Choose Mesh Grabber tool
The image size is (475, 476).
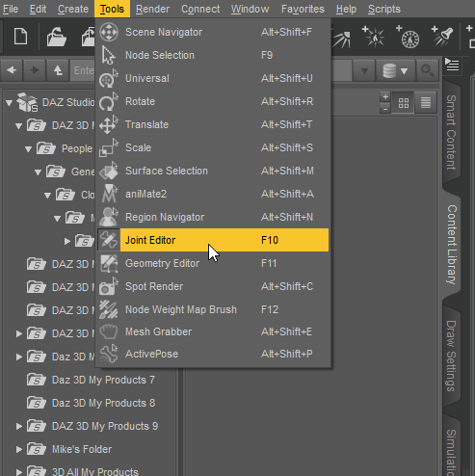(213, 331)
